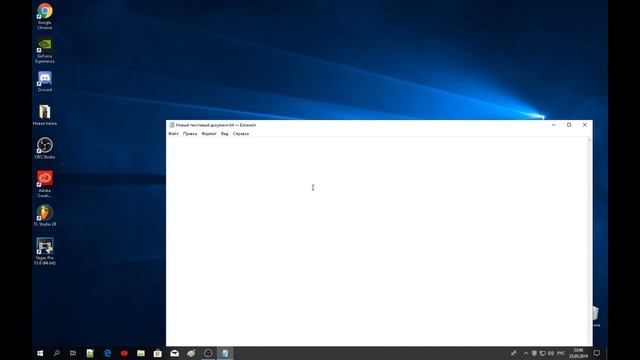Screen dimensions: 640x360
Task: Open Mail app from taskbar
Action: pyautogui.click(x=174, y=353)
